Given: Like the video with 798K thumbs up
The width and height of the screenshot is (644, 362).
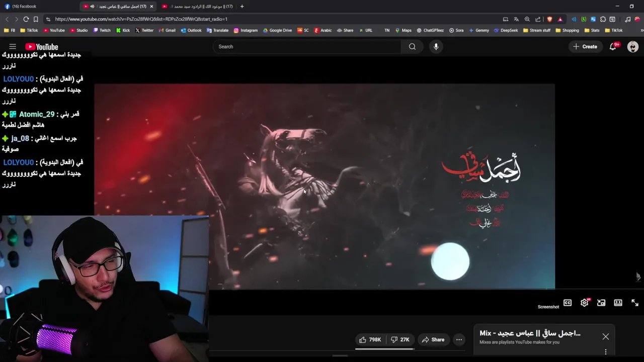Looking at the screenshot, I should click(370, 340).
